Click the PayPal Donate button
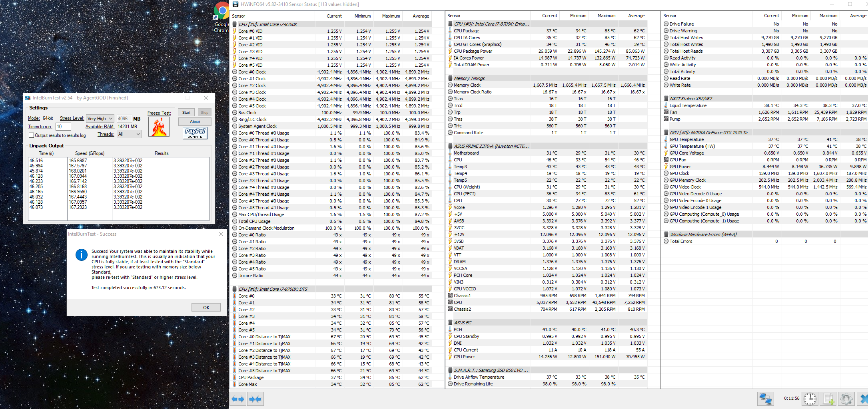Image resolution: width=868 pixels, height=409 pixels. 195,133
